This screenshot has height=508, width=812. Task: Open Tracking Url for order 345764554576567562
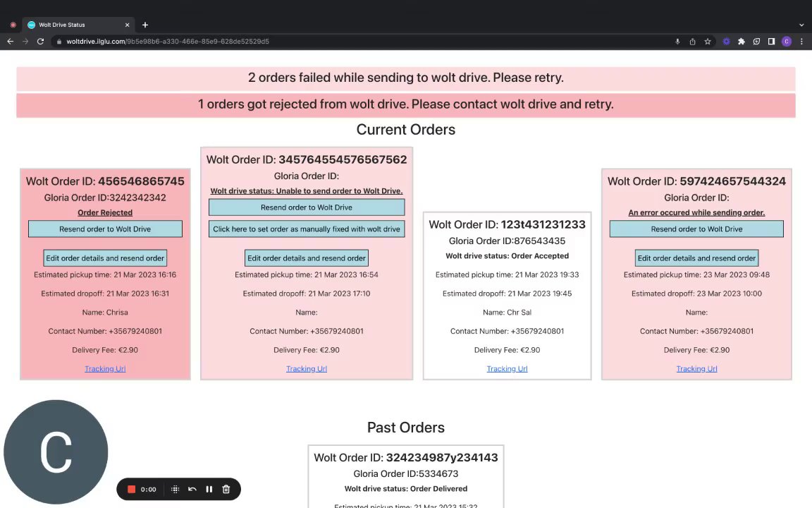coord(307,368)
